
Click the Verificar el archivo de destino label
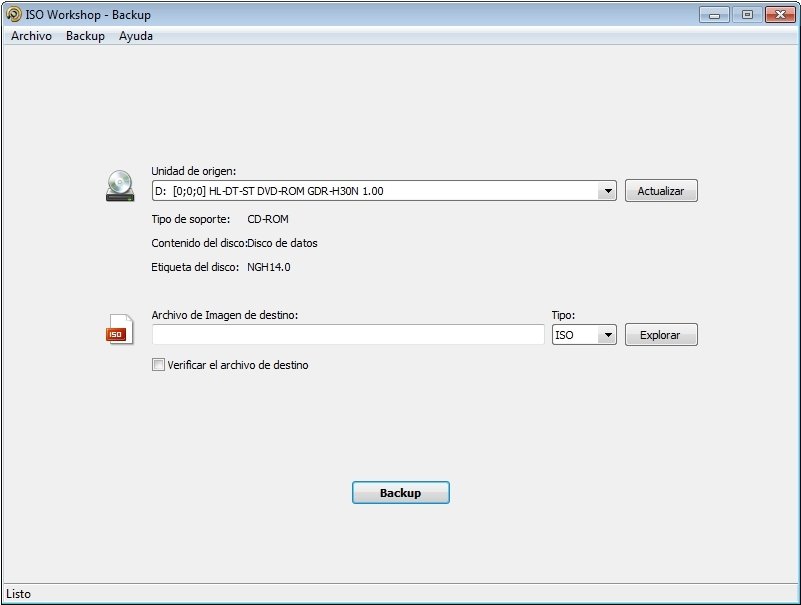coord(238,365)
